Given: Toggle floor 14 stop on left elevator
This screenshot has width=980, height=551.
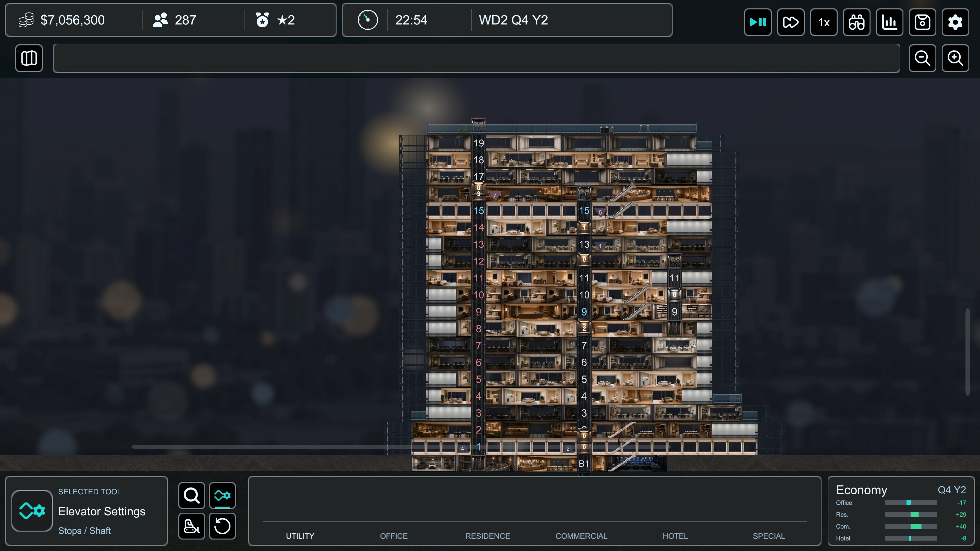Looking at the screenshot, I should pos(479,227).
